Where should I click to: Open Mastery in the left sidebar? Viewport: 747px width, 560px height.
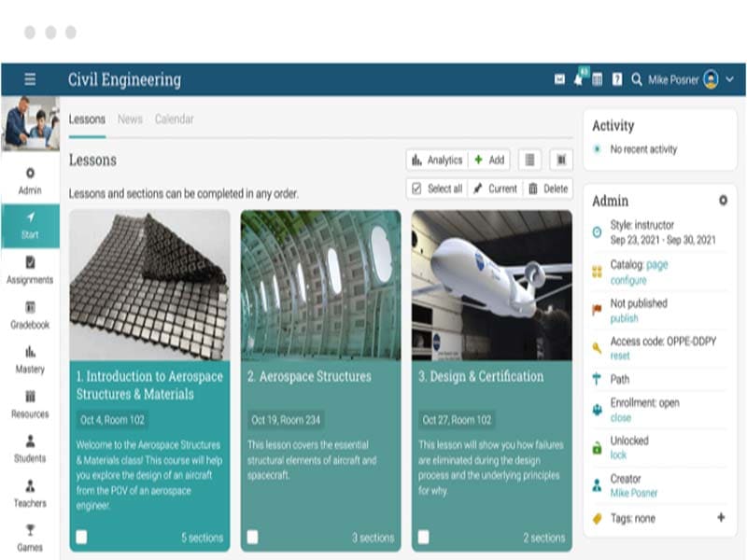30,359
